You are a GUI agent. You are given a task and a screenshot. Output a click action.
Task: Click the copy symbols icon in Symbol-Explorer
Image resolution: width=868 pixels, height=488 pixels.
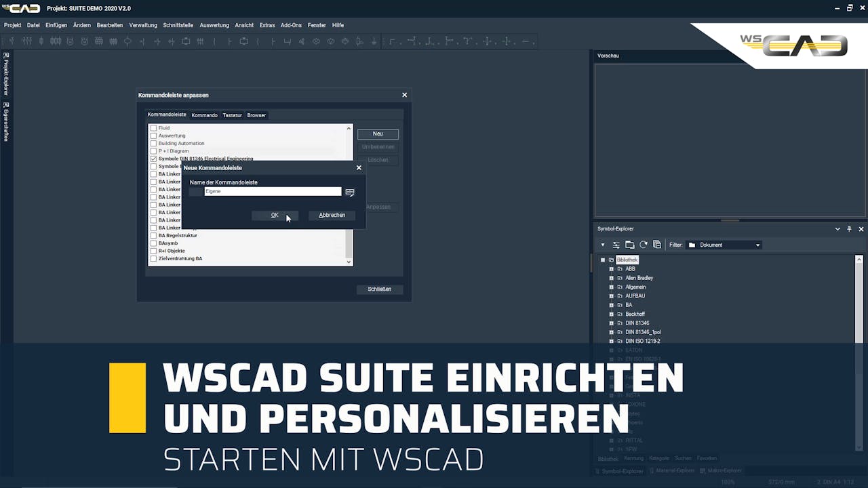click(x=657, y=245)
